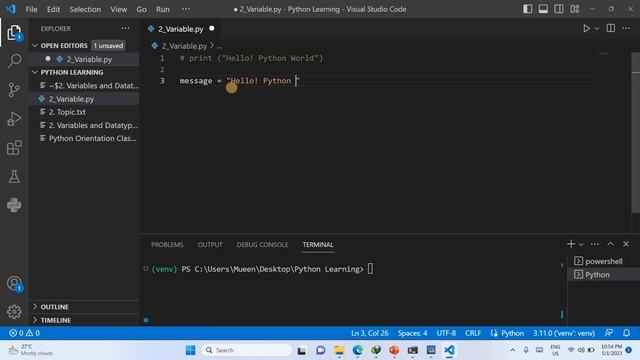The height and width of the screenshot is (360, 640).
Task: Maximize the panel size with chevron
Action: click(610, 244)
